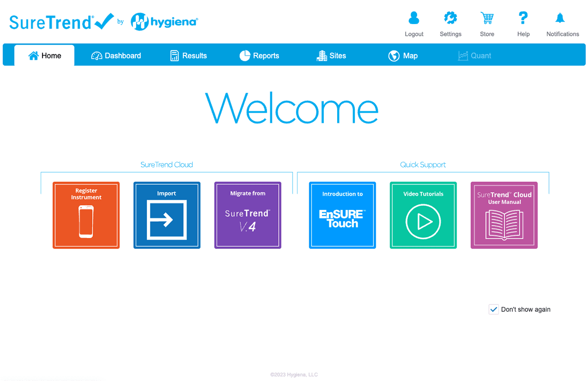
Task: Open the Import tile
Action: click(x=167, y=215)
